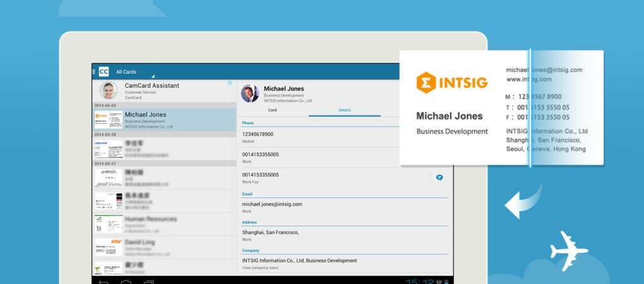The height and width of the screenshot is (284, 644).
Task: Click the small icon beside CamCard Assistant
Action: [230, 83]
